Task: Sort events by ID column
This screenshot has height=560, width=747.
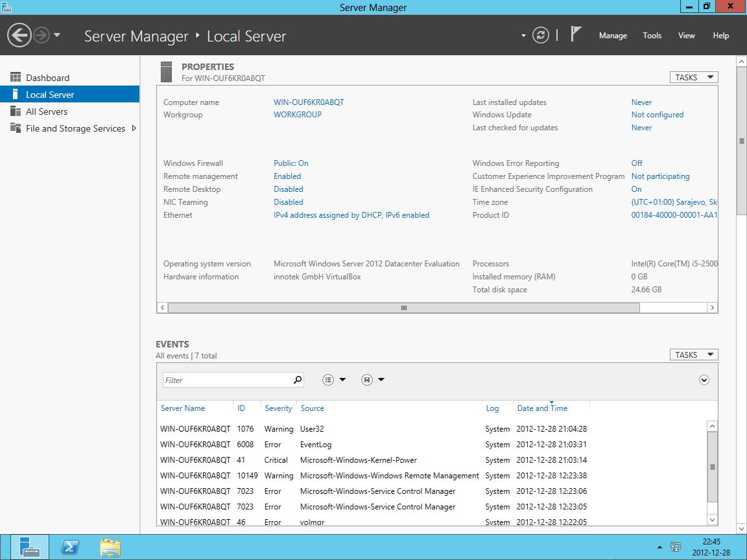Action: (241, 408)
